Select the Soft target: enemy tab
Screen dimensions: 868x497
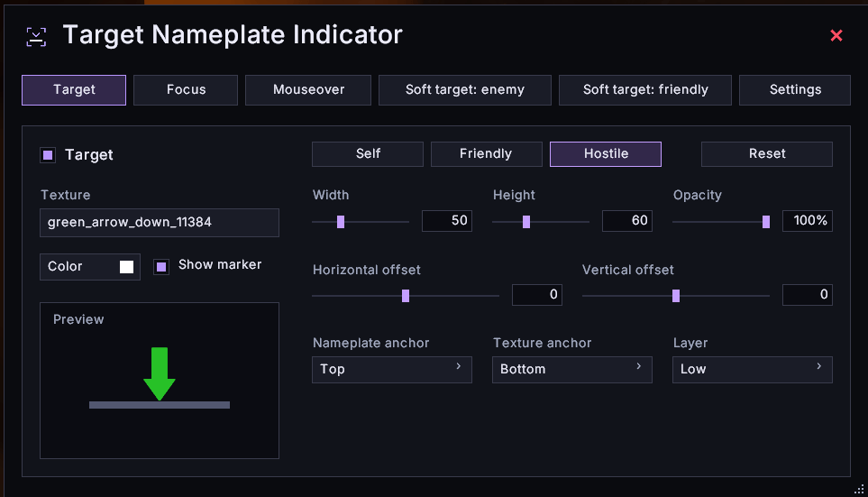click(x=465, y=90)
